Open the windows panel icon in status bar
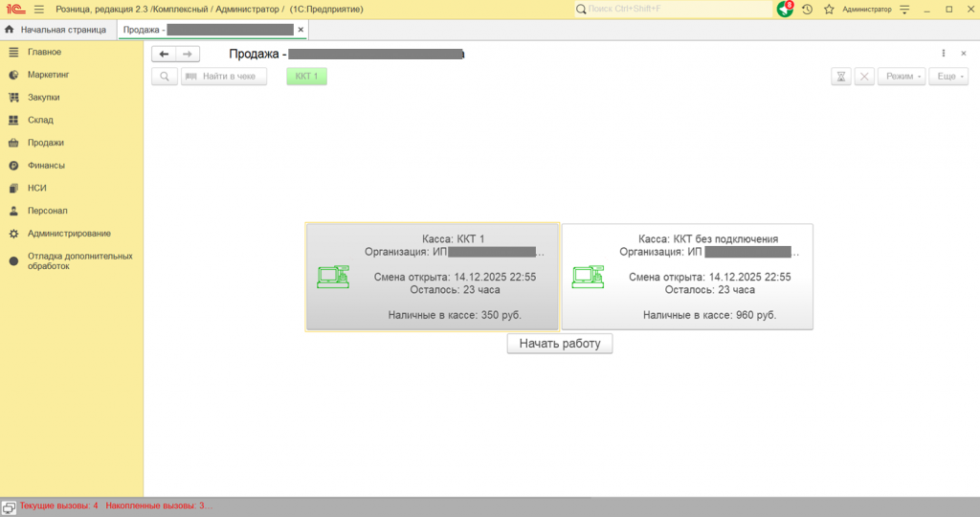Screen dimensions: 980x517 point(9,507)
